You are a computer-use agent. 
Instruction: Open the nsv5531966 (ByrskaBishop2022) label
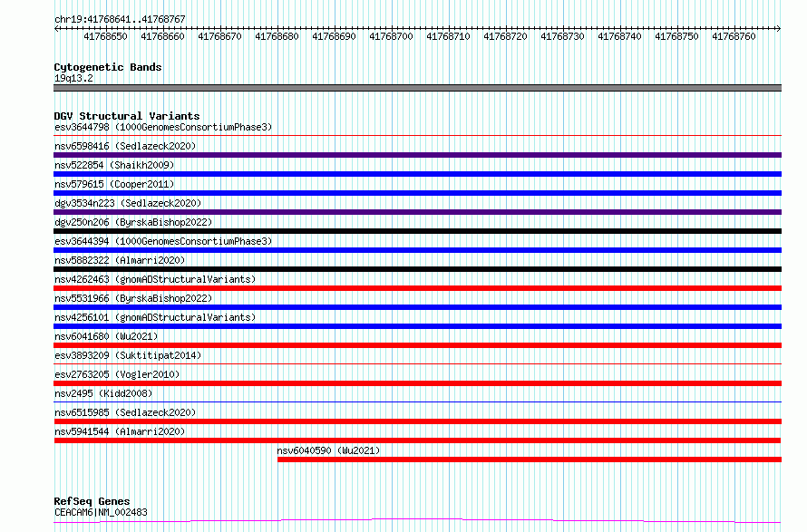point(133,298)
